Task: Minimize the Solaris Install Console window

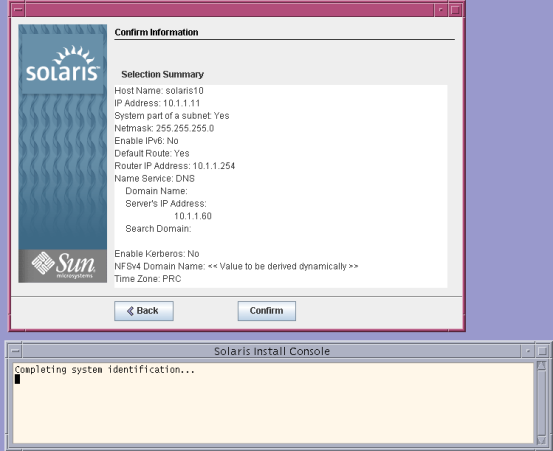Action: coord(528,351)
